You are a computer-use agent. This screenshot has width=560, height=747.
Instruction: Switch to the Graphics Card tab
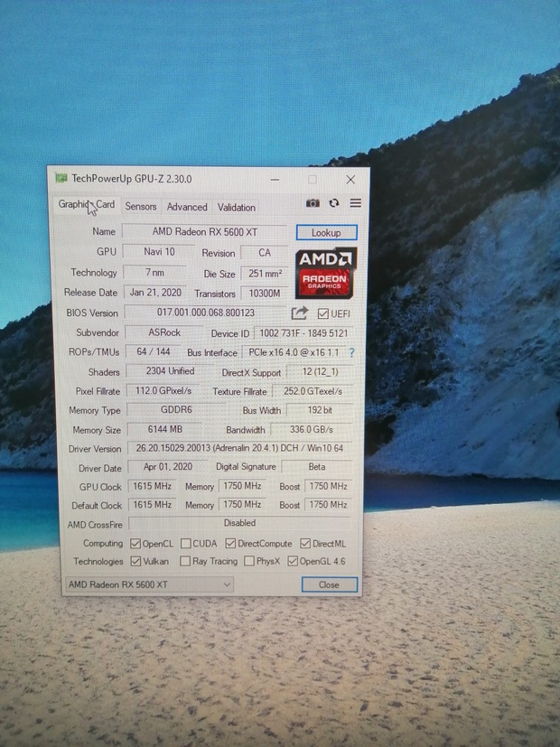tap(86, 205)
